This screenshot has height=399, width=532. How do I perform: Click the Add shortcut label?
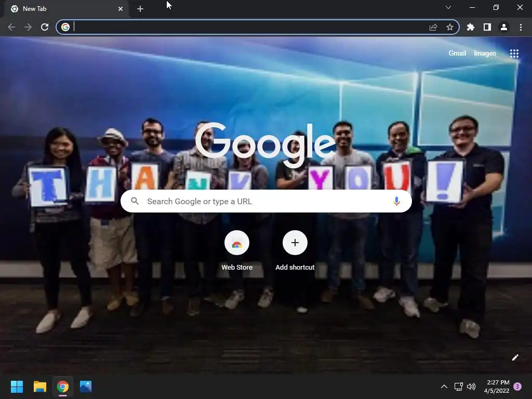click(295, 268)
